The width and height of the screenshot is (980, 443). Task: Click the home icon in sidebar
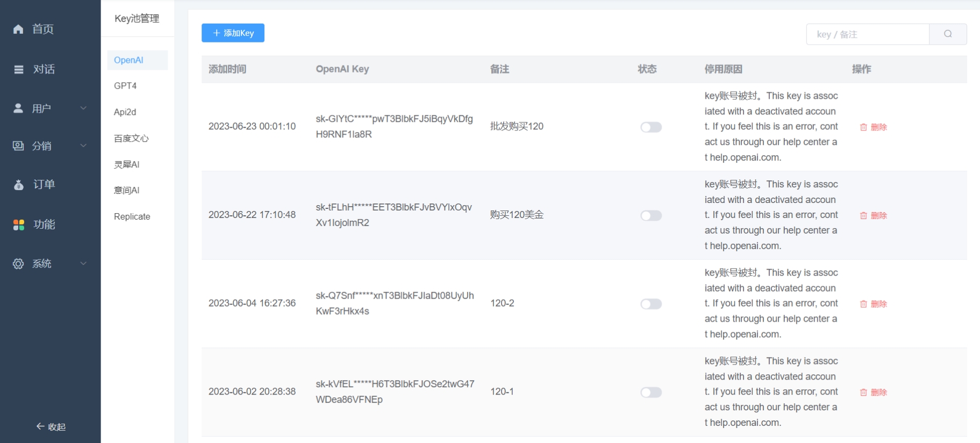[x=18, y=29]
